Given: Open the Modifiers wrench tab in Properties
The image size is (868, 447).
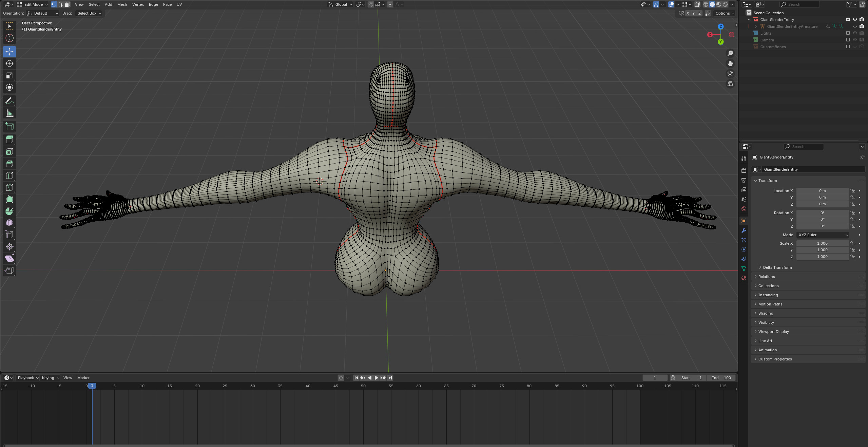Looking at the screenshot, I should point(744,230).
